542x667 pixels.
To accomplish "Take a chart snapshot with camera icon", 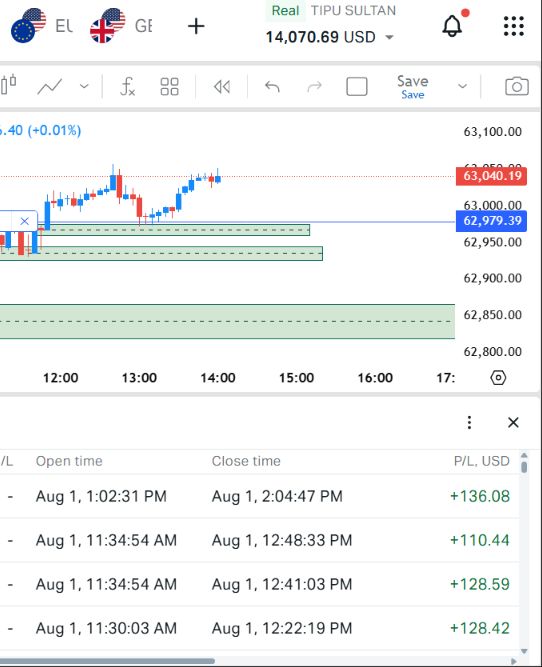I will pos(516,86).
